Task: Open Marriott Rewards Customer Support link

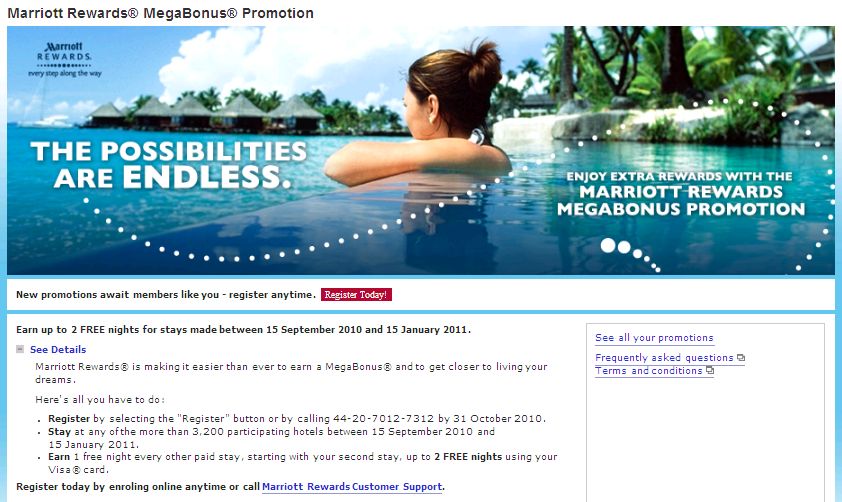Action: click(352, 487)
